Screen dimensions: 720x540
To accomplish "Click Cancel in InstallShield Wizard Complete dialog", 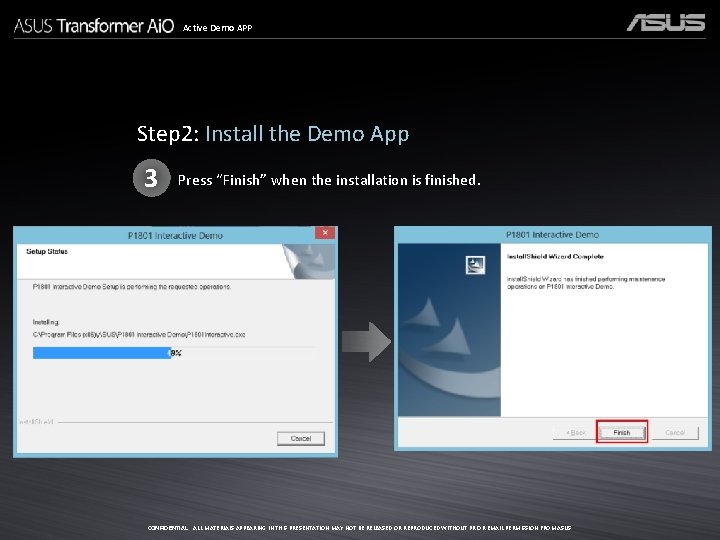I will click(x=675, y=433).
